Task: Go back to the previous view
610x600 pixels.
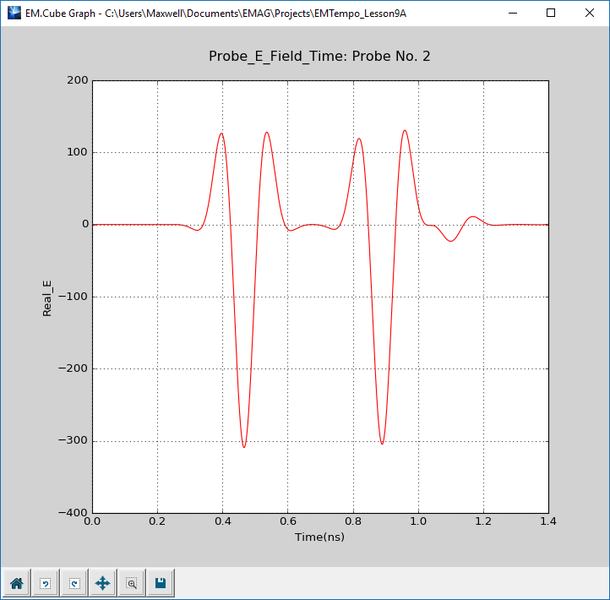Action: (45, 583)
